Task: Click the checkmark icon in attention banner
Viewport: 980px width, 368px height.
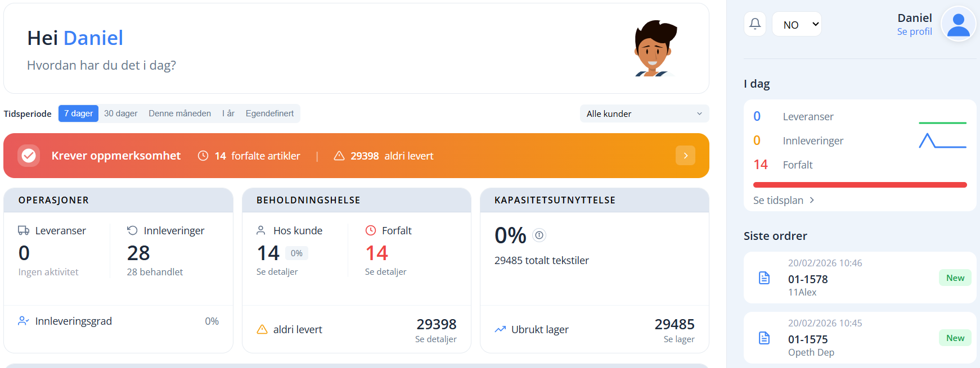Action: (29, 156)
